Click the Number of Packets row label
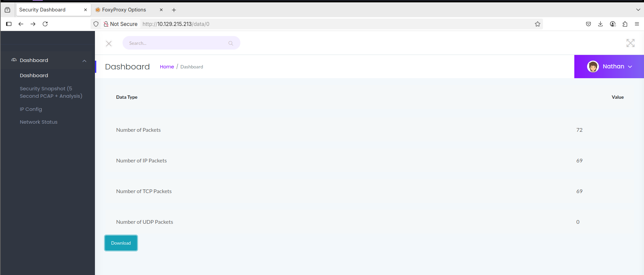The image size is (644, 275). click(138, 130)
